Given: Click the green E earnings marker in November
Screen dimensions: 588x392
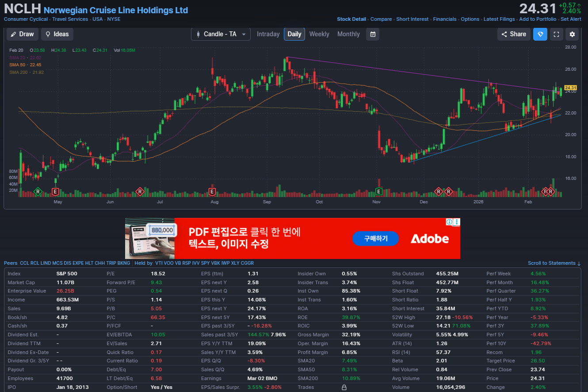Looking at the screenshot, I should point(379,191).
